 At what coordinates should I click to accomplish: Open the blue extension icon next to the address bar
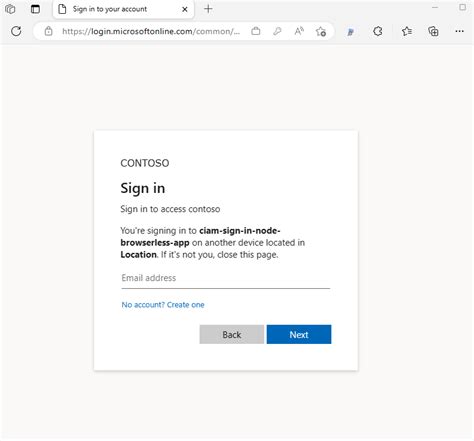350,32
